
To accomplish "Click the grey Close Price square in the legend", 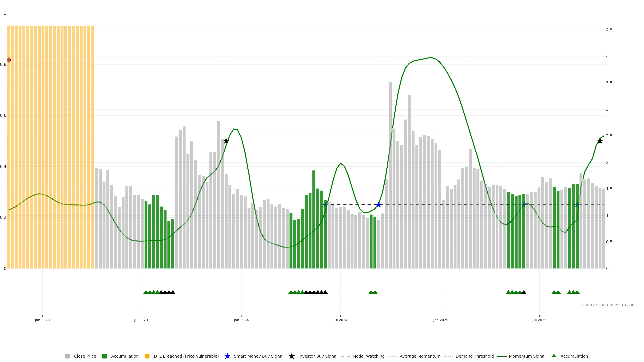I will [67, 356].
